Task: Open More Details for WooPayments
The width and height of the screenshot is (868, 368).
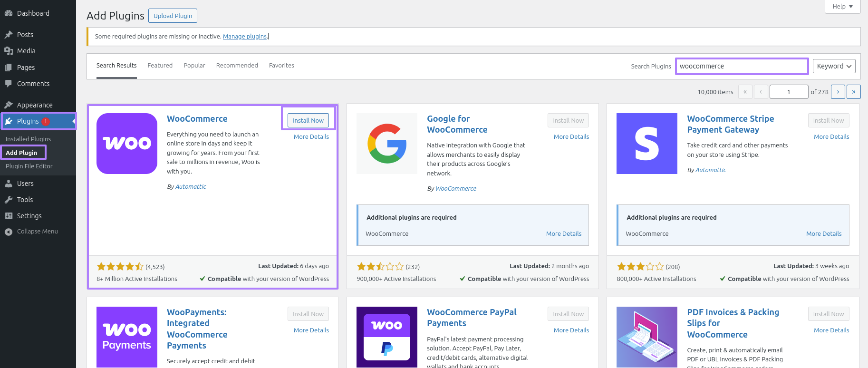Action: pos(311,330)
